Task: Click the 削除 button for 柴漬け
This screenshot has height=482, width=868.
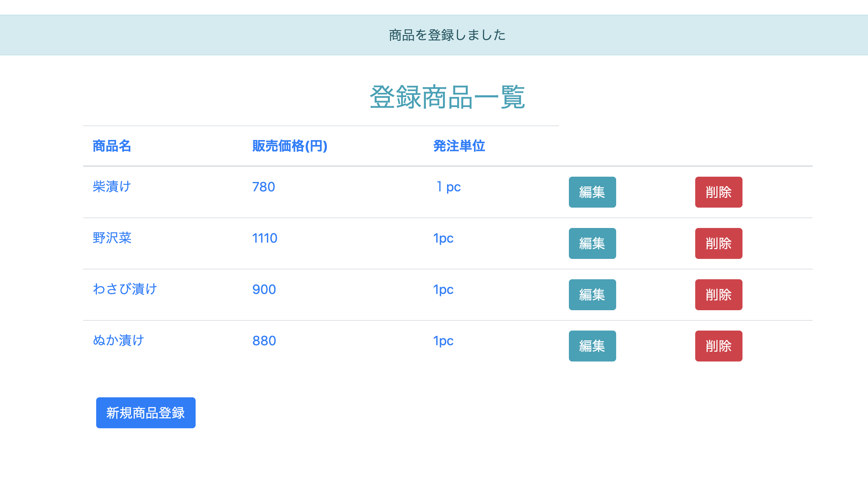Action: click(718, 192)
